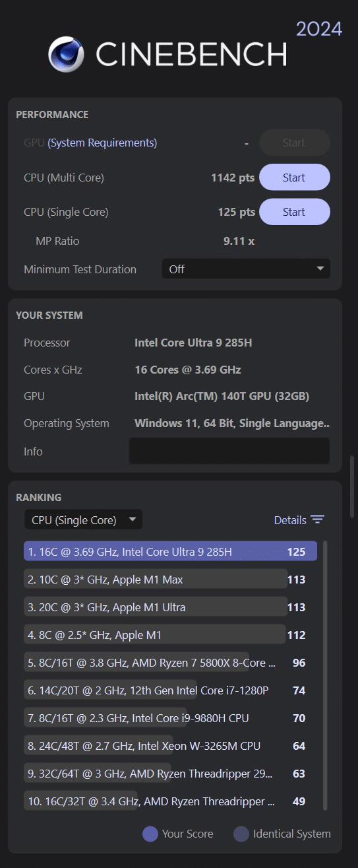Image resolution: width=358 pixels, height=868 pixels.
Task: Click the ranking list vertical scrollbar
Action: 325,675
